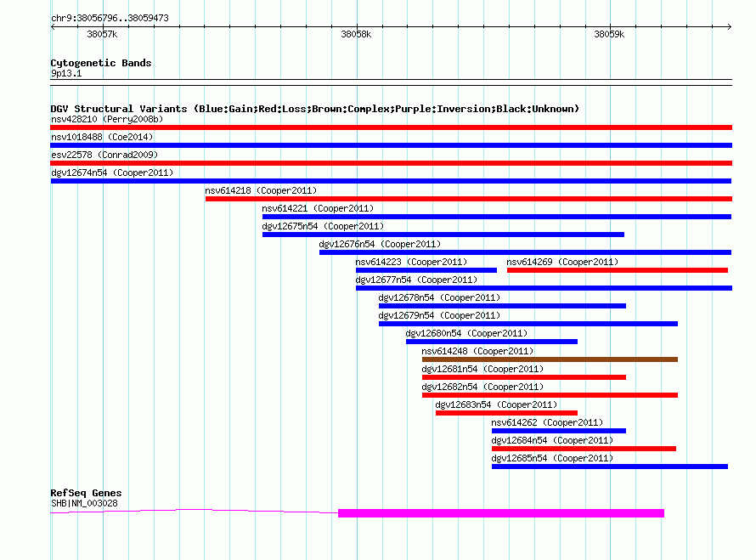Open the esv22578 (Conrad2009) label
The image size is (756, 560).
(x=104, y=155)
